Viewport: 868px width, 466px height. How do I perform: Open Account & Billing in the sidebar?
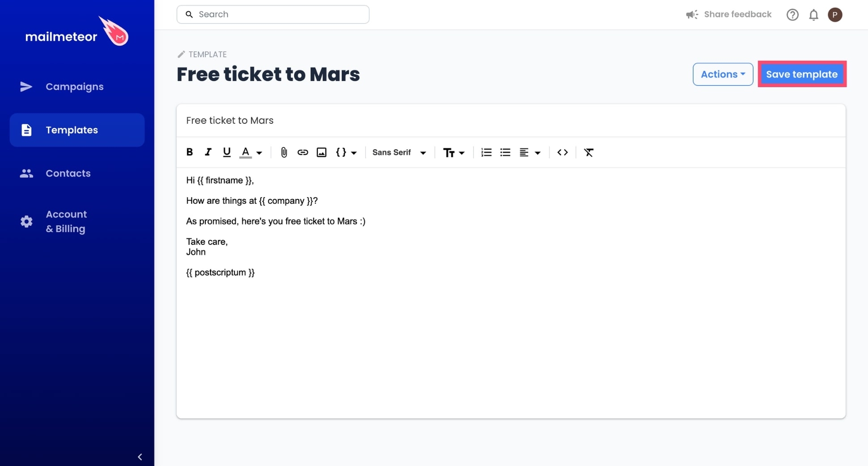point(77,222)
